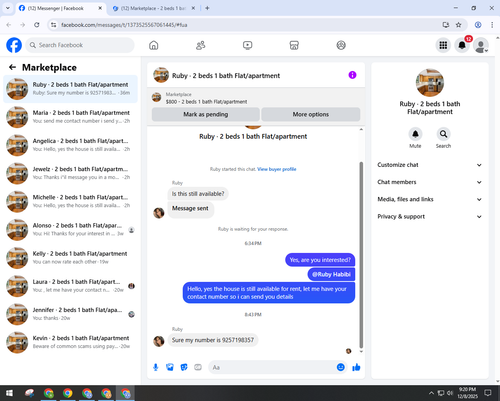Open Ruby conversation in the list
This screenshot has width=500, height=401.
click(x=70, y=89)
